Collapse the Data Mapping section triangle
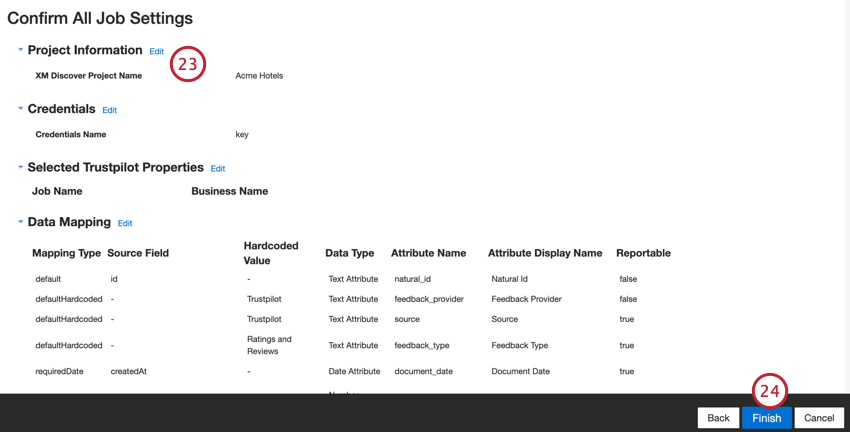This screenshot has width=850, height=432. 21,222
